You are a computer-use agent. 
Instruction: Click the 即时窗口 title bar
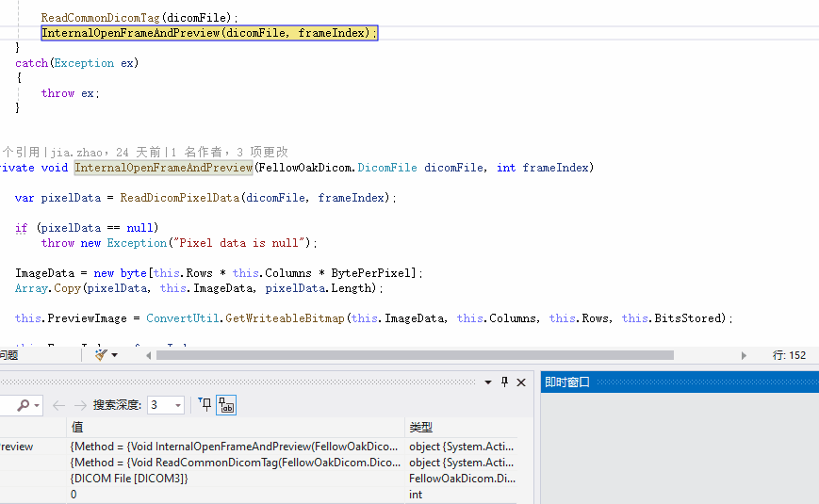tap(680, 382)
